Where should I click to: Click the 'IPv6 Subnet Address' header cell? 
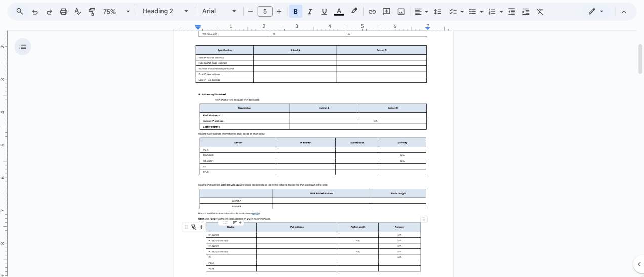coord(321,193)
